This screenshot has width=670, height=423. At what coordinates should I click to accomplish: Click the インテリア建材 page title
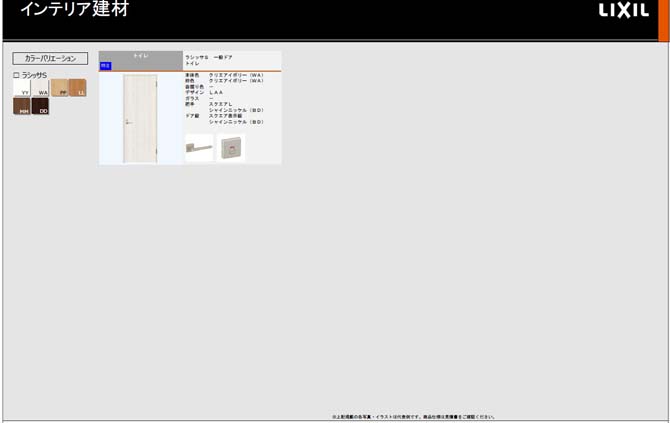coord(75,9)
